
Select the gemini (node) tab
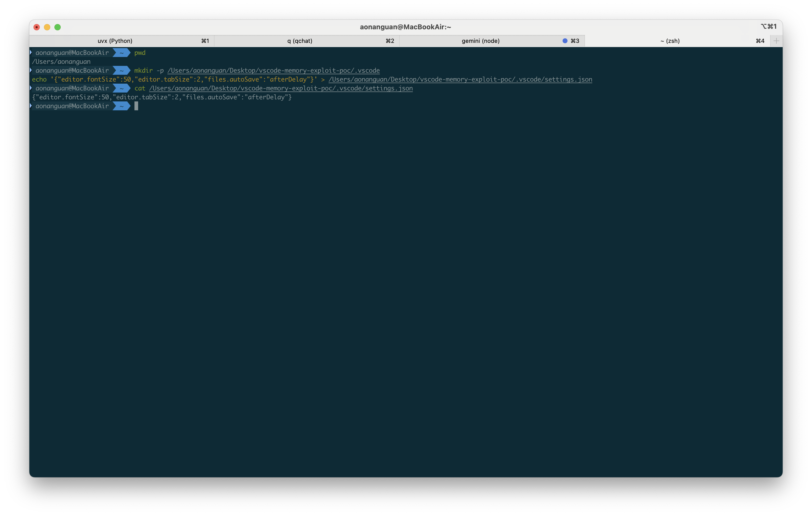point(480,41)
